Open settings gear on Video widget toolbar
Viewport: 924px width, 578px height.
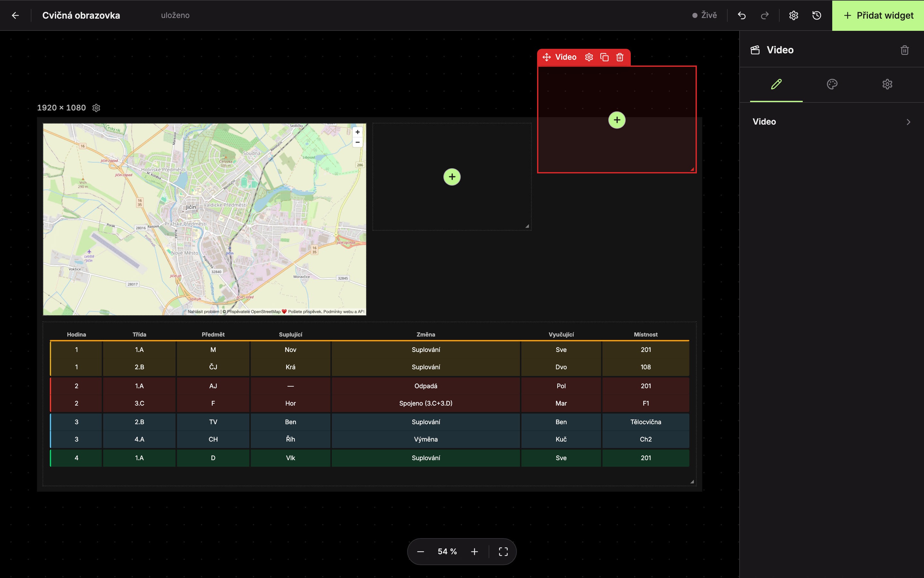tap(589, 57)
